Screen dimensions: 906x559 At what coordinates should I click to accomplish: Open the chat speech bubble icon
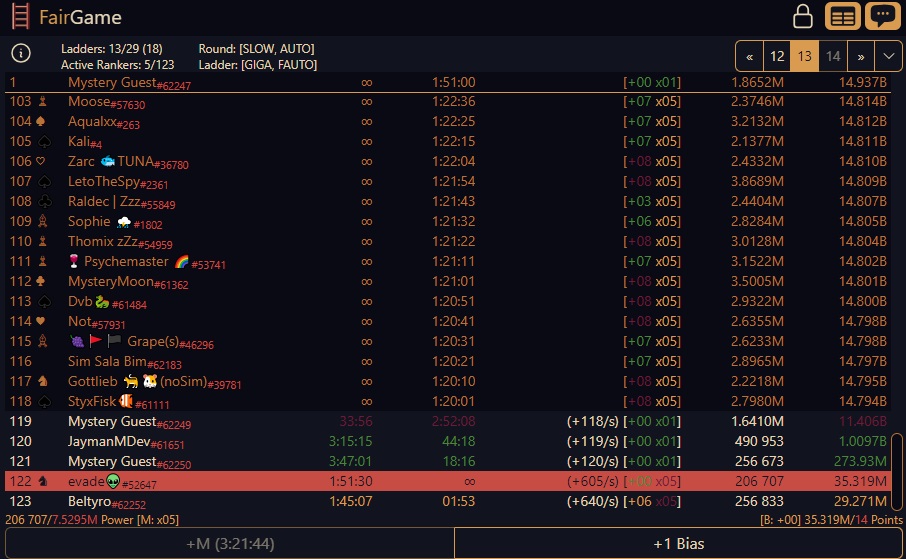tap(882, 17)
